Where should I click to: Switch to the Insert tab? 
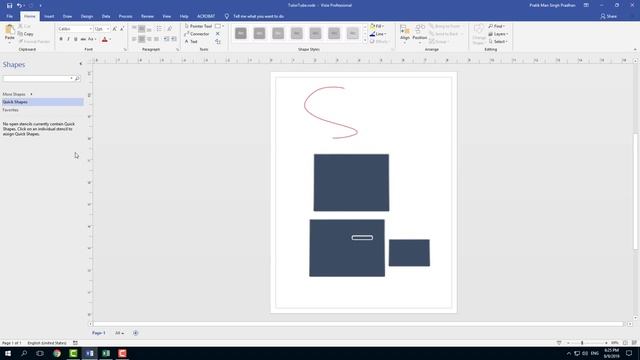(x=49, y=16)
